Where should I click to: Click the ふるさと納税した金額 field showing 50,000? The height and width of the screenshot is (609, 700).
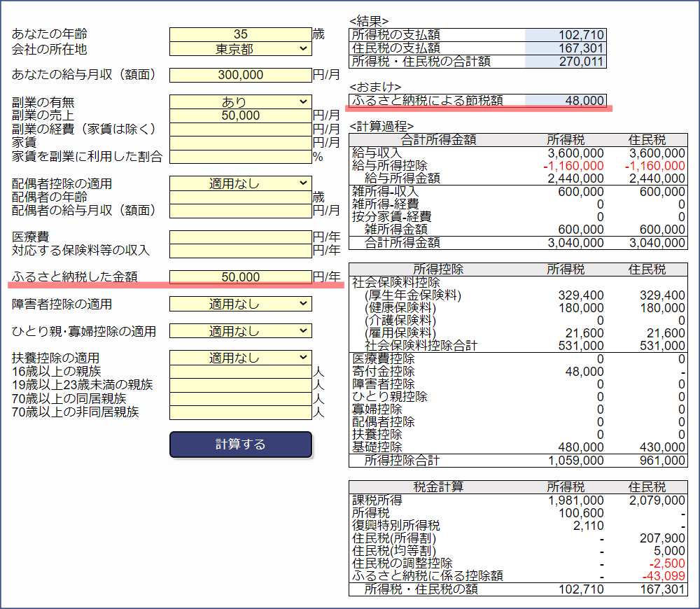[241, 276]
